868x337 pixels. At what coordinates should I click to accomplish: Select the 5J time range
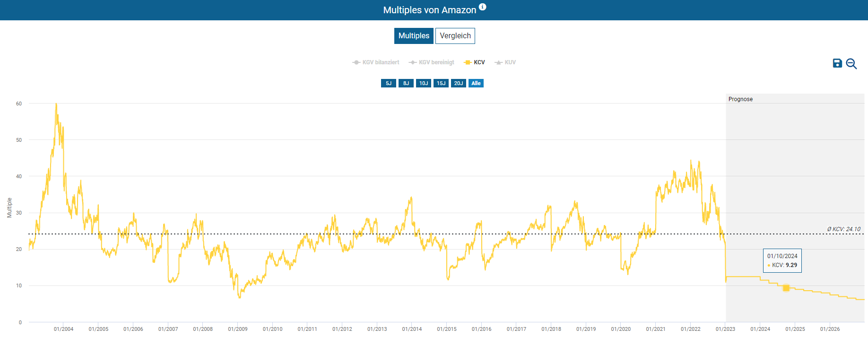388,83
